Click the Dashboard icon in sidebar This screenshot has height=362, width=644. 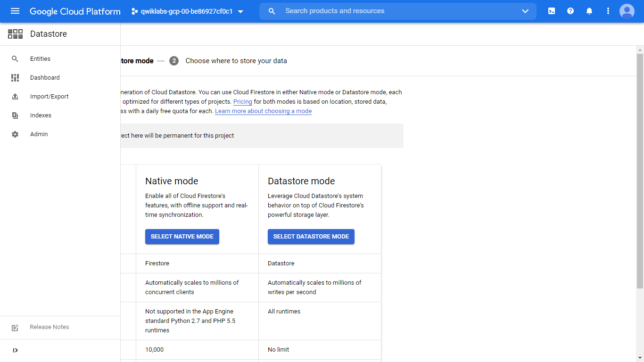[15, 78]
